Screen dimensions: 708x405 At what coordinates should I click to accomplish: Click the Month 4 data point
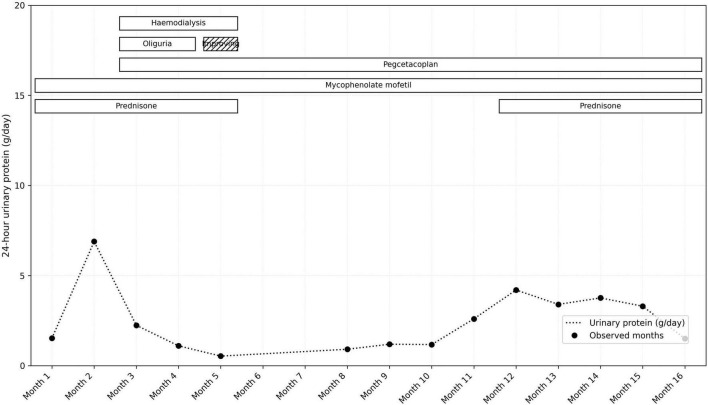[178, 346]
